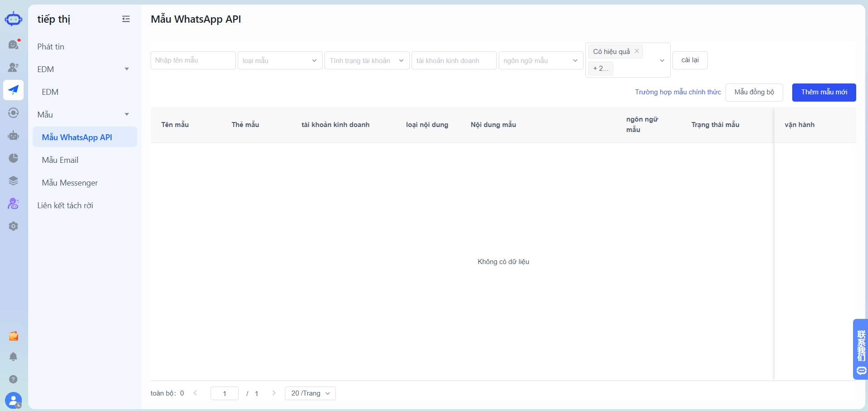Viewport: 868px width, 411px height.
Task: Click the 'cài lại' reset button
Action: coord(690,60)
